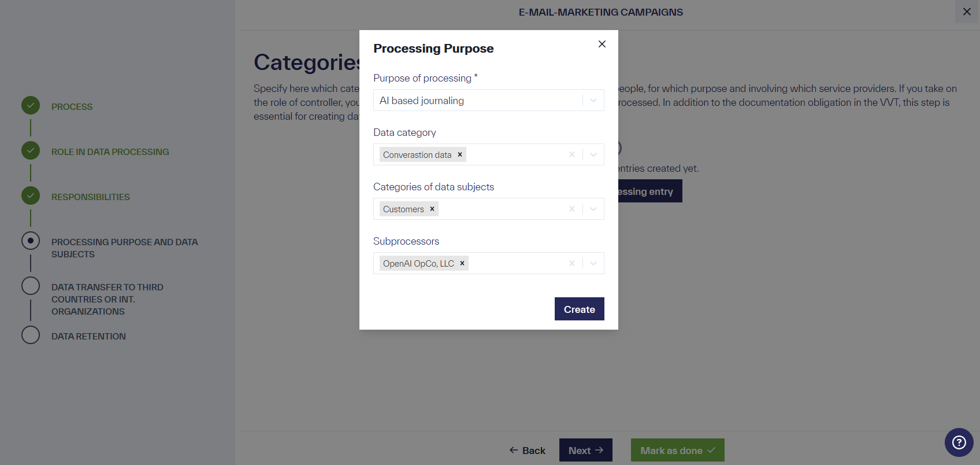Screen dimensions: 980x465
Task: Remove the Customers tag via its x
Action: coord(432,209)
